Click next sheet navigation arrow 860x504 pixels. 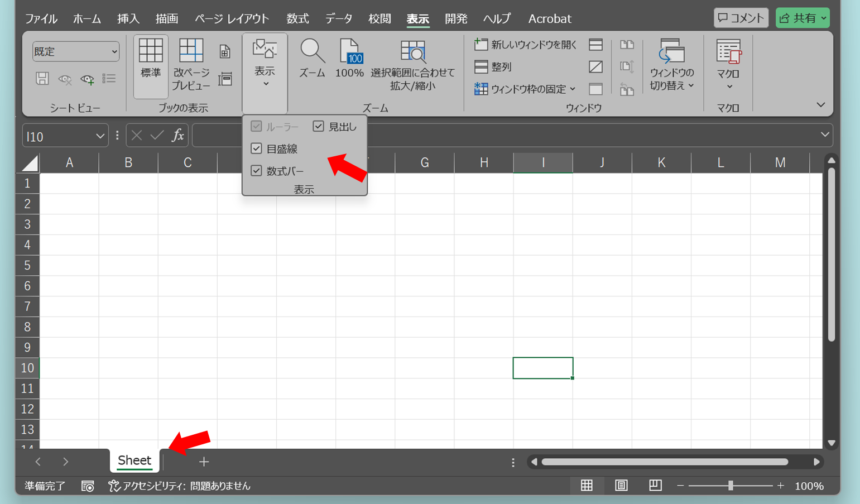tap(65, 462)
